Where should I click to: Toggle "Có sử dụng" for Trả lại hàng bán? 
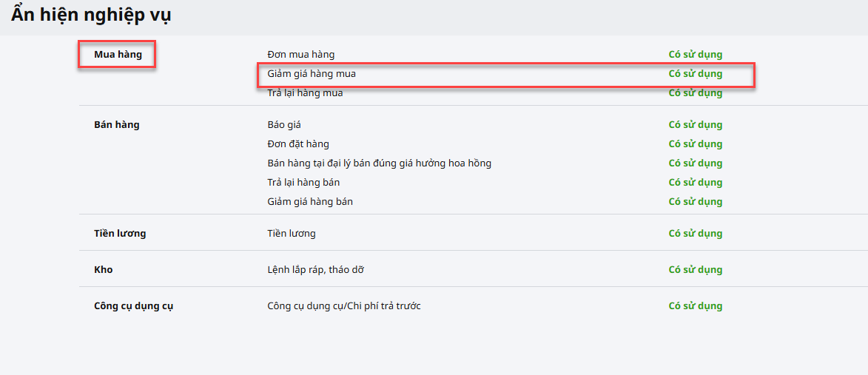click(695, 183)
